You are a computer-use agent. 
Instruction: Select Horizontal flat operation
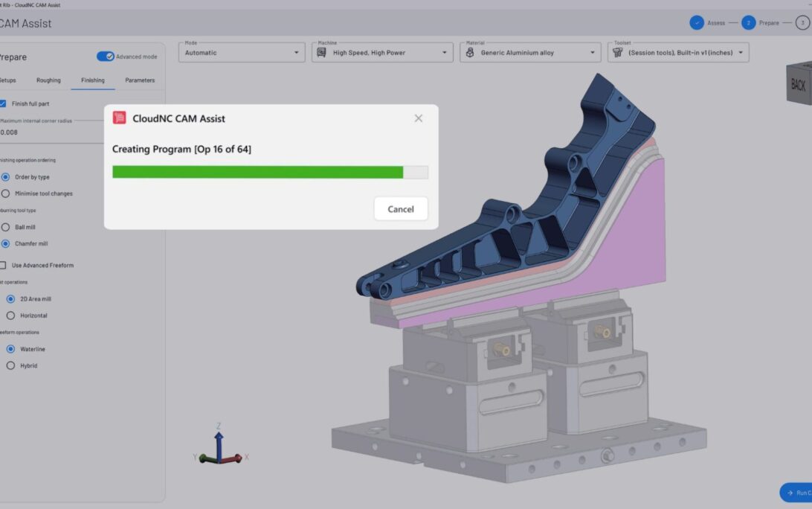tap(10, 316)
